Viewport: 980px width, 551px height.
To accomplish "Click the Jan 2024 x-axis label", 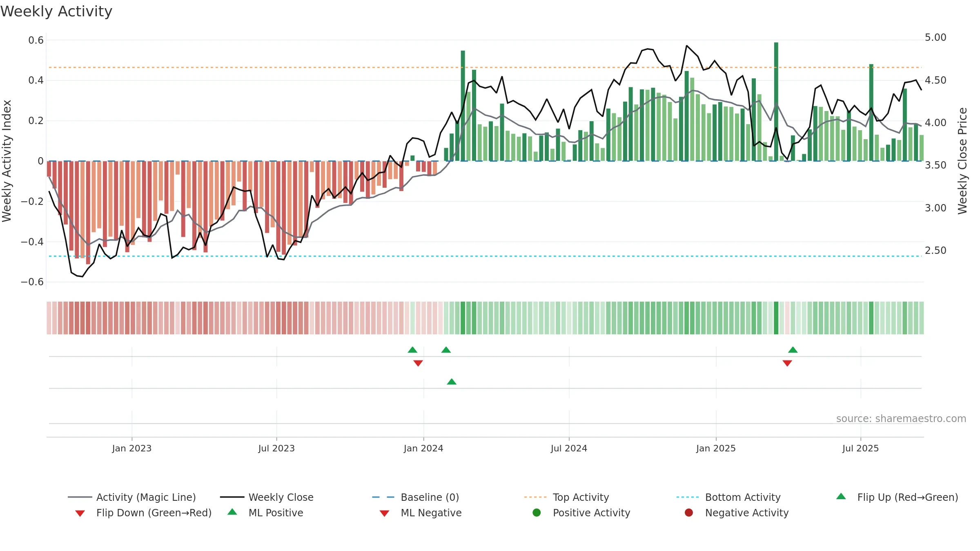I will coord(423,448).
